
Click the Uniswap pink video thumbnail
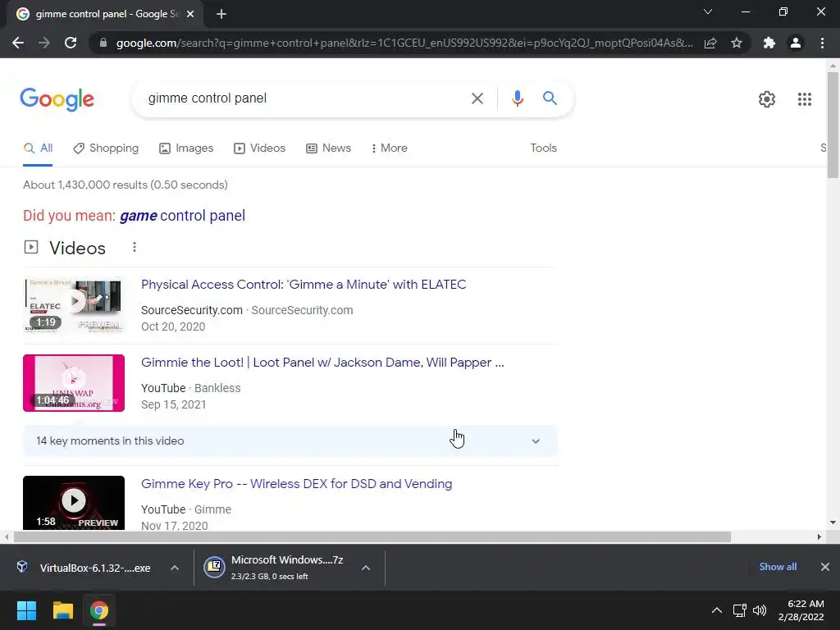pos(74,382)
